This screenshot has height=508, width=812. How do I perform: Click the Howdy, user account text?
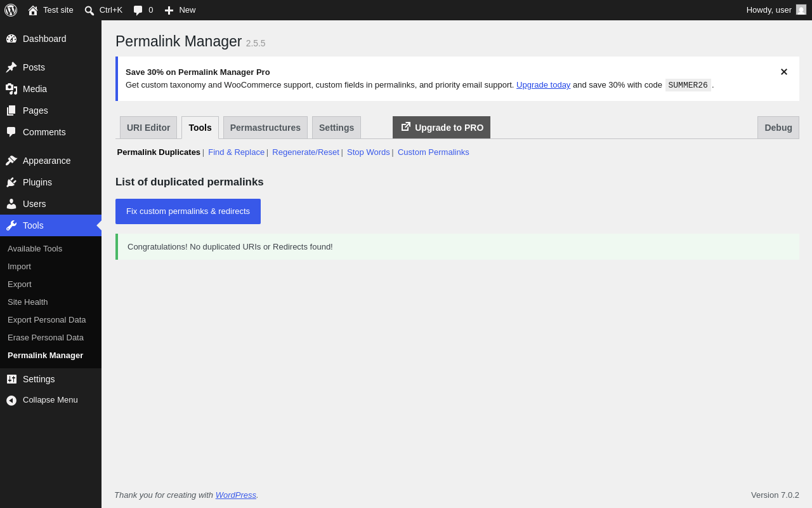(769, 10)
